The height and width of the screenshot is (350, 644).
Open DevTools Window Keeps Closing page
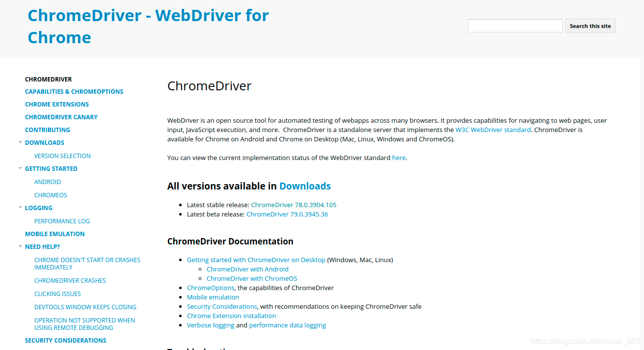(85, 307)
